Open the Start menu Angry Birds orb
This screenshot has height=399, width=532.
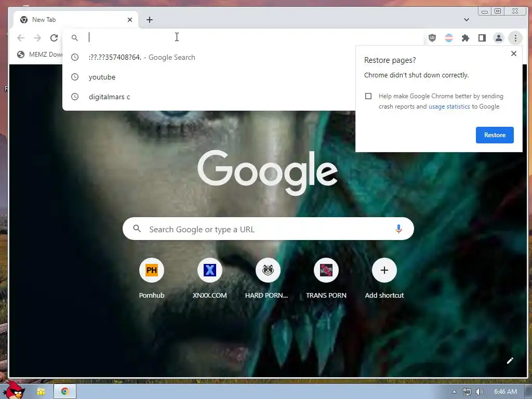pyautogui.click(x=14, y=390)
